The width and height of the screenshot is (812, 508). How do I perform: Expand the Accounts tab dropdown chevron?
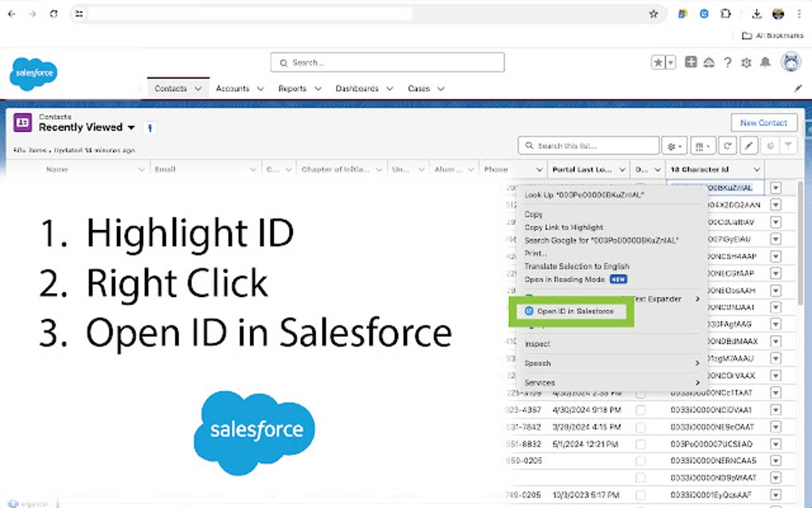(260, 88)
